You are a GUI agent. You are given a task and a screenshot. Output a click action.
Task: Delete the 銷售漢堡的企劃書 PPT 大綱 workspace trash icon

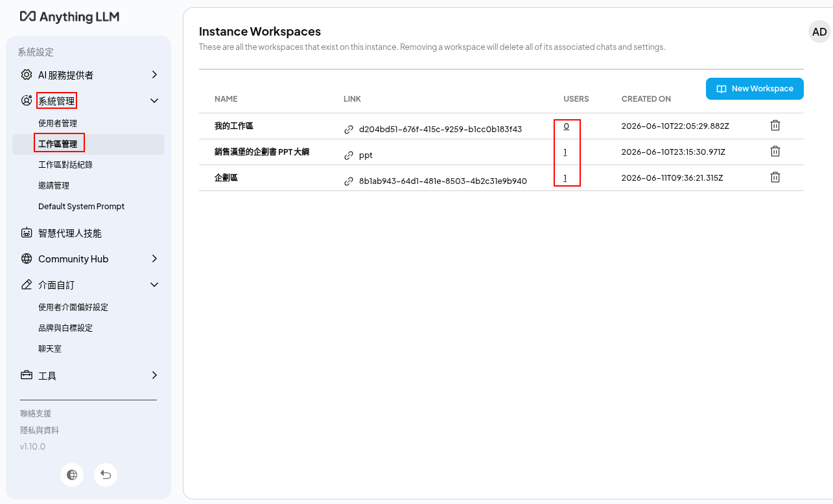click(x=775, y=151)
